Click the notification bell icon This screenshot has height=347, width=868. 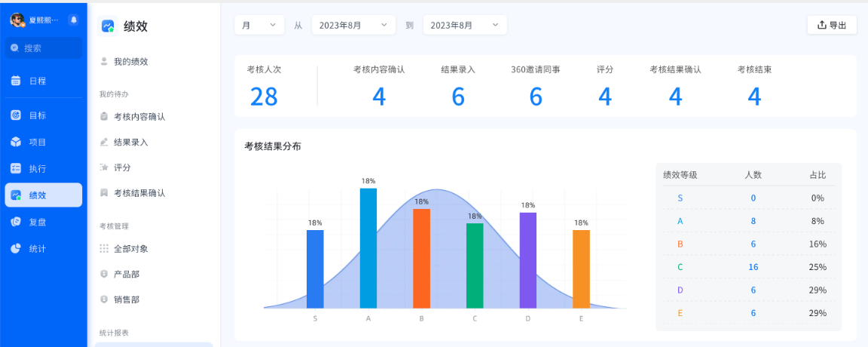pos(73,20)
